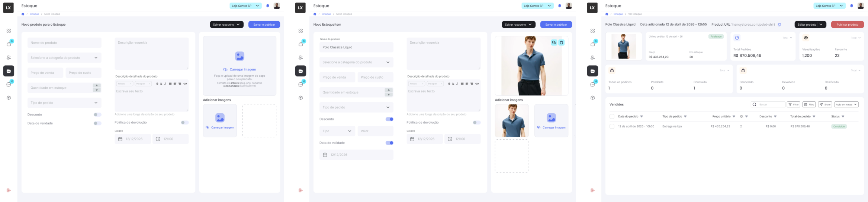Click eye views icon in right screen
Screen dimensions: 868x202
coord(806,38)
